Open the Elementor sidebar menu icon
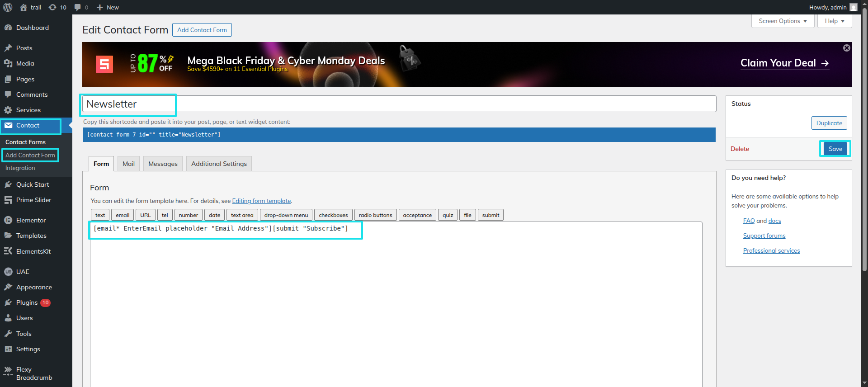 click(8, 220)
